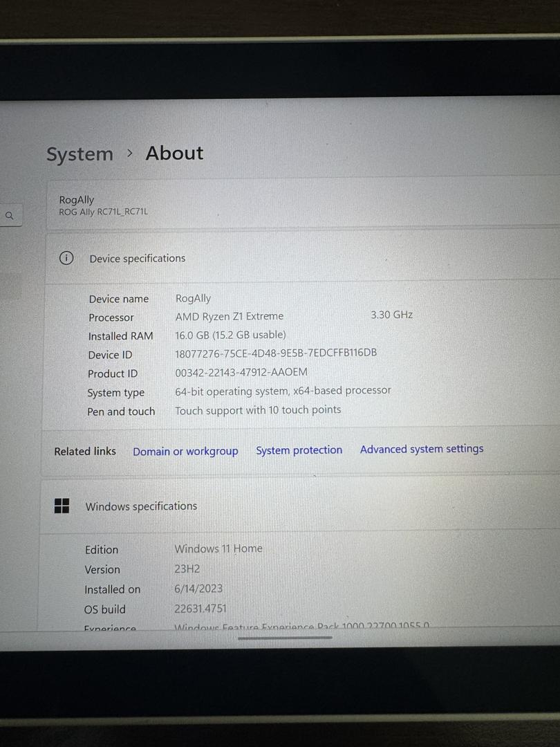Select the Device ID value starting with 18077276

(276, 353)
